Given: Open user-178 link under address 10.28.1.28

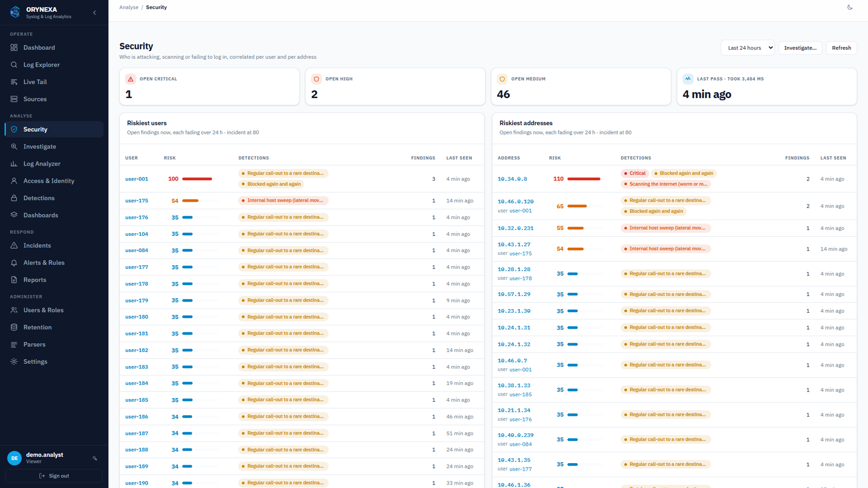Looking at the screenshot, I should [520, 279].
